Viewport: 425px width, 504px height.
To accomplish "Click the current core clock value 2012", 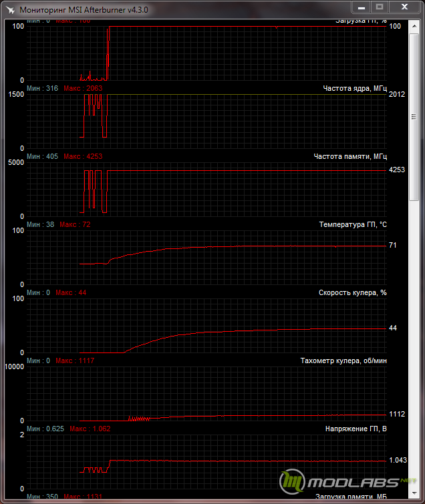I will (397, 95).
